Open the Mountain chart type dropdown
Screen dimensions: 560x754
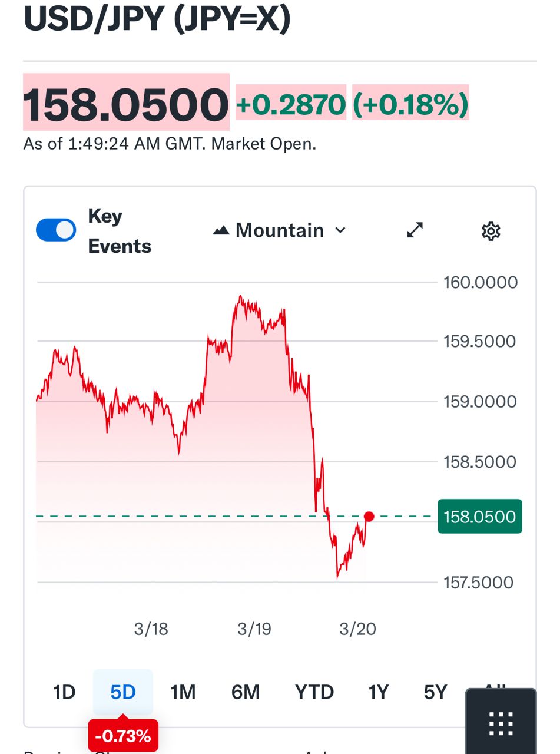[x=280, y=230]
